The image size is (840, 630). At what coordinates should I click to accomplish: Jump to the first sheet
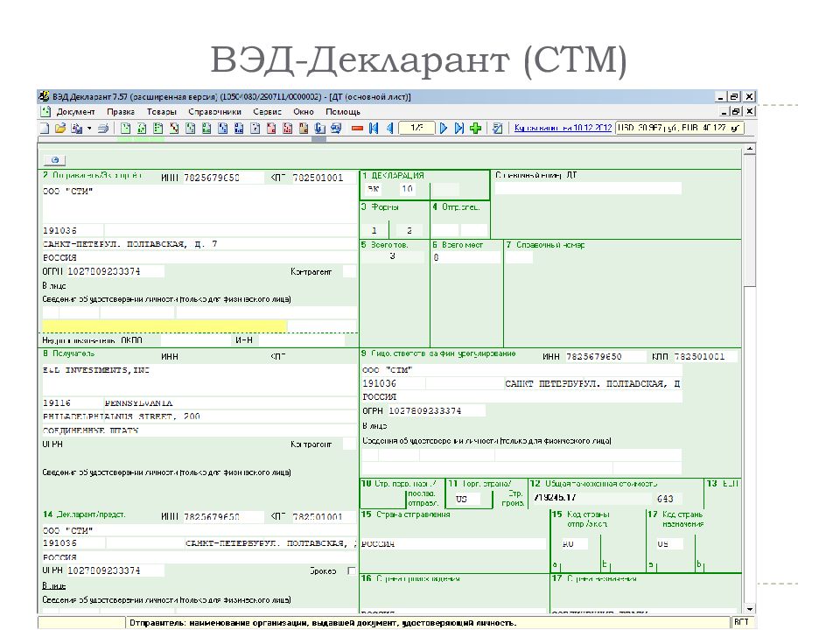coord(374,128)
